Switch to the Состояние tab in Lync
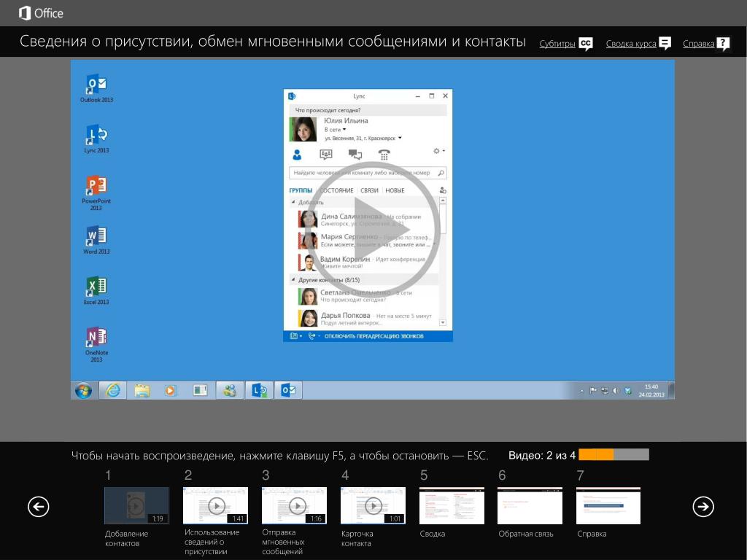Image resolution: width=747 pixels, height=560 pixels. (x=337, y=190)
